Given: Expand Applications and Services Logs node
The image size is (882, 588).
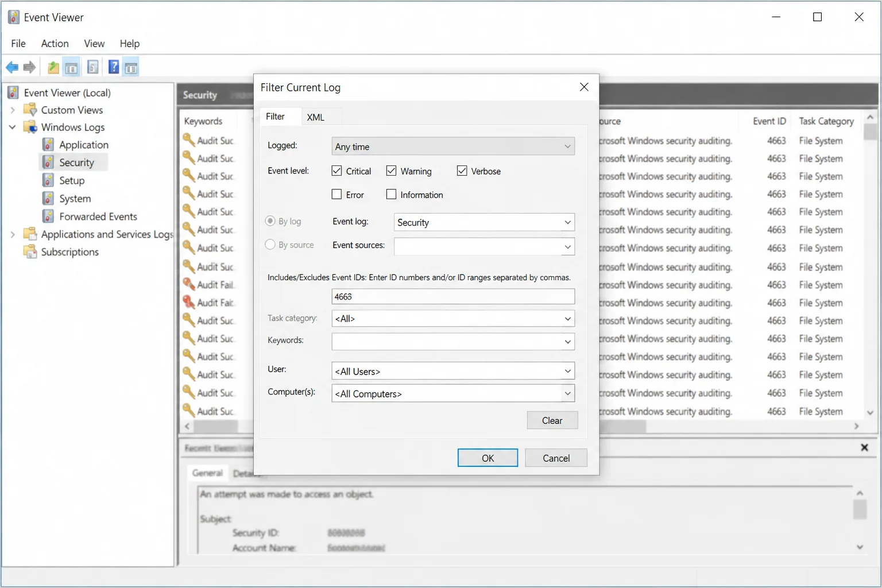Looking at the screenshot, I should (13, 234).
